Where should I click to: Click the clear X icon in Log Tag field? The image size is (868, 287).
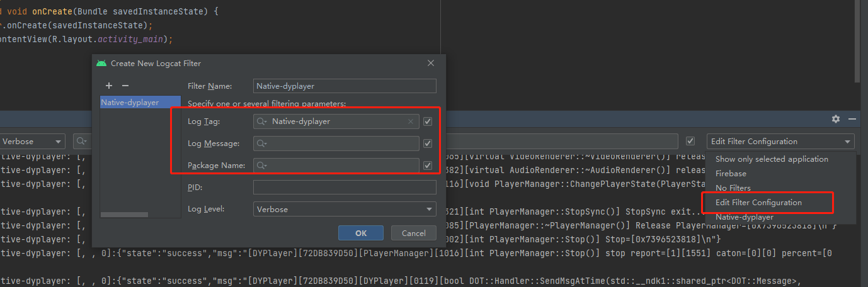[x=411, y=121]
